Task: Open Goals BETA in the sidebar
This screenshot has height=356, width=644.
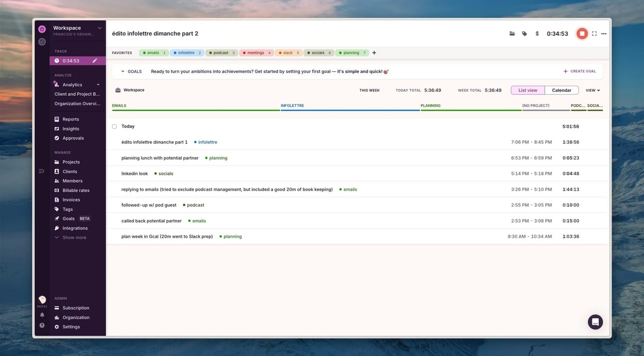Action: click(73, 218)
